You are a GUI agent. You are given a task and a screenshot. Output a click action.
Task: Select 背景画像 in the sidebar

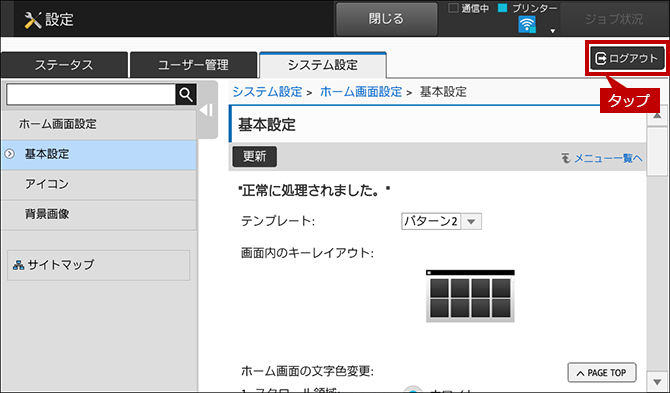tap(99, 214)
